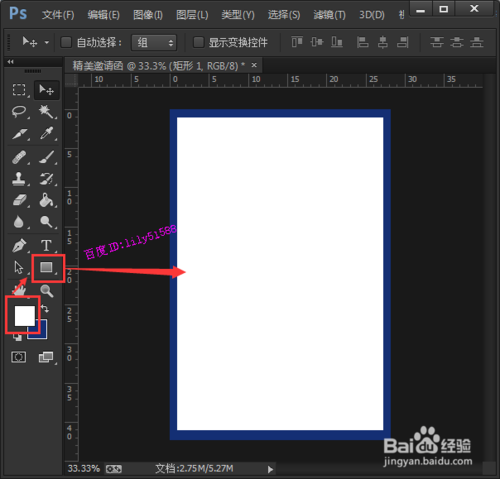Select the Hand tool

(20, 290)
